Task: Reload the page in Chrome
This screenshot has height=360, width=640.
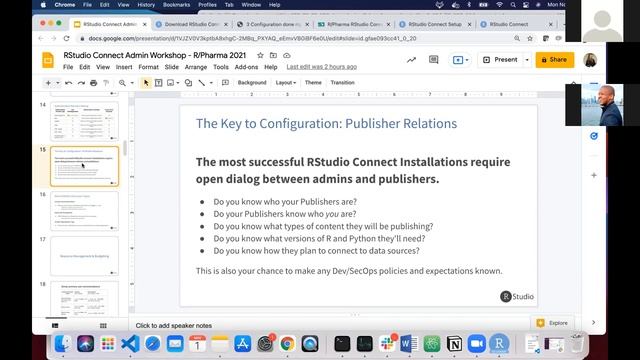Action: click(67, 38)
